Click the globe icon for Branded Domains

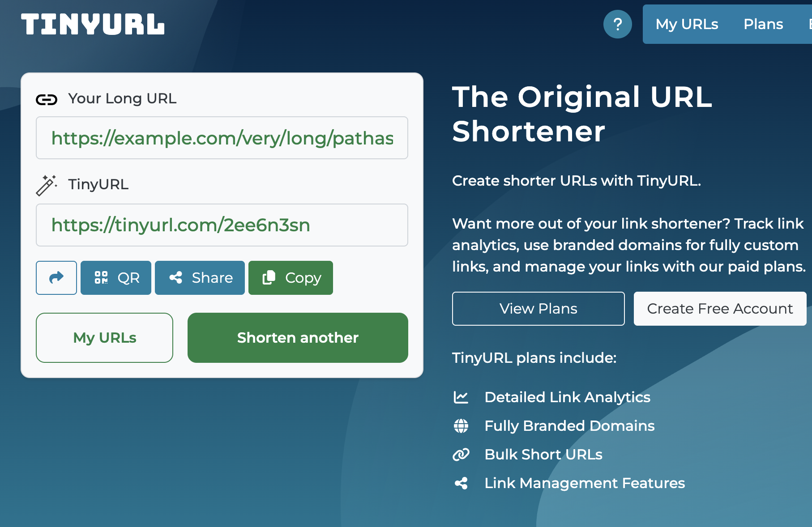461,426
